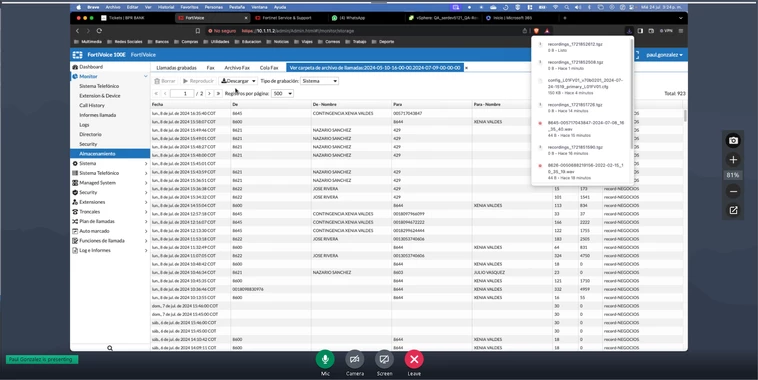Open the Archivo menu in menu bar
758x380 pixels.
pyautogui.click(x=113, y=7)
